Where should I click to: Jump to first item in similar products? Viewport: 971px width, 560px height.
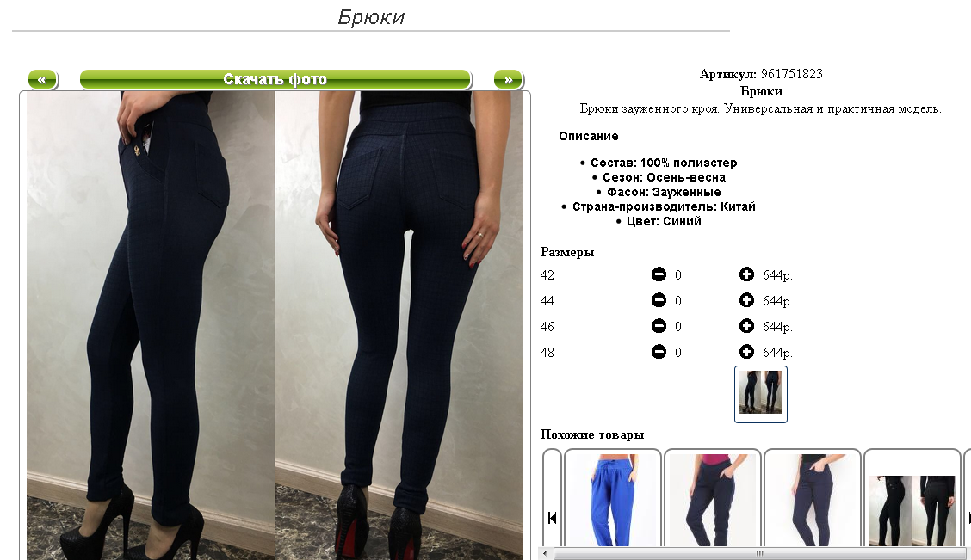click(x=552, y=518)
